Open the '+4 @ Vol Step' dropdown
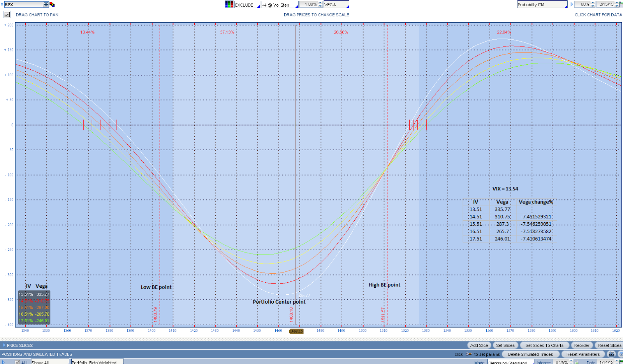The height and width of the screenshot is (364, 623). [278, 4]
